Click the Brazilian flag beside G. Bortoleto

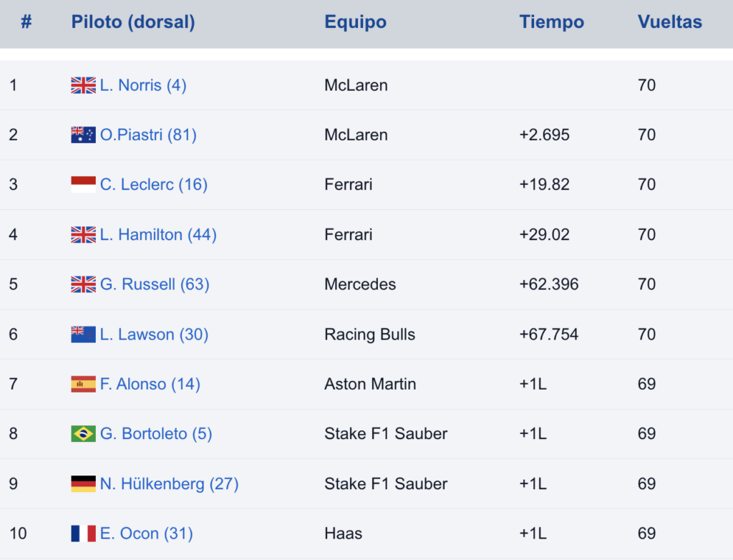pyautogui.click(x=83, y=434)
